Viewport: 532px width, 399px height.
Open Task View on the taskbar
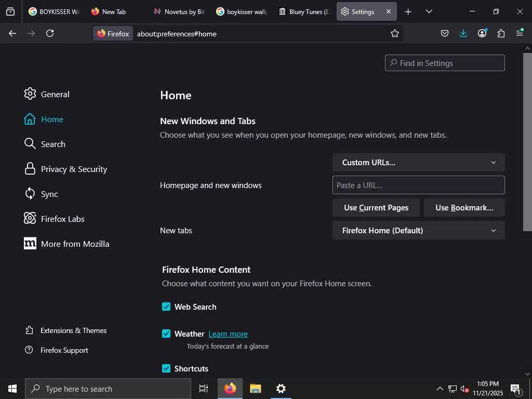(x=204, y=389)
